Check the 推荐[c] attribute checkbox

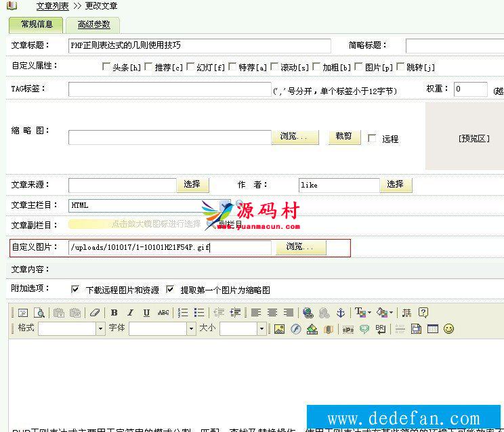coord(148,67)
